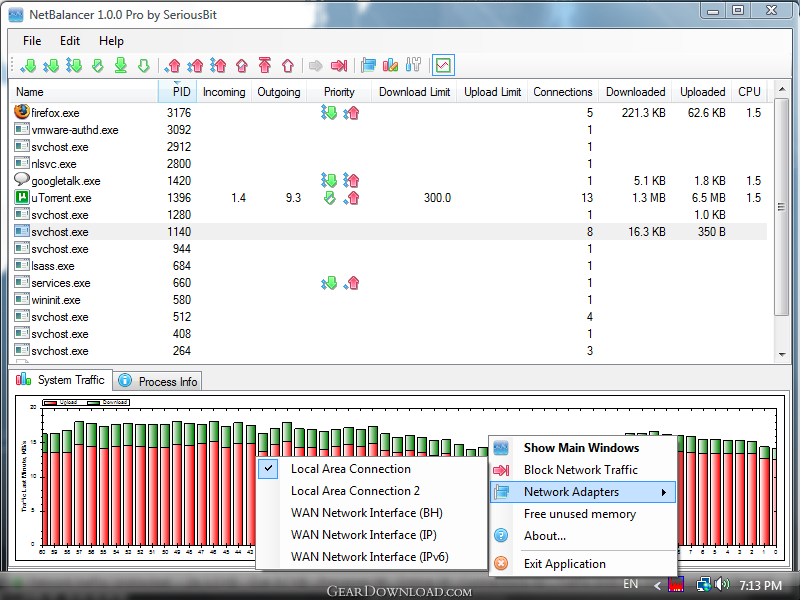The image size is (800, 600).
Task: Sort by the Incoming column header
Action: click(224, 92)
